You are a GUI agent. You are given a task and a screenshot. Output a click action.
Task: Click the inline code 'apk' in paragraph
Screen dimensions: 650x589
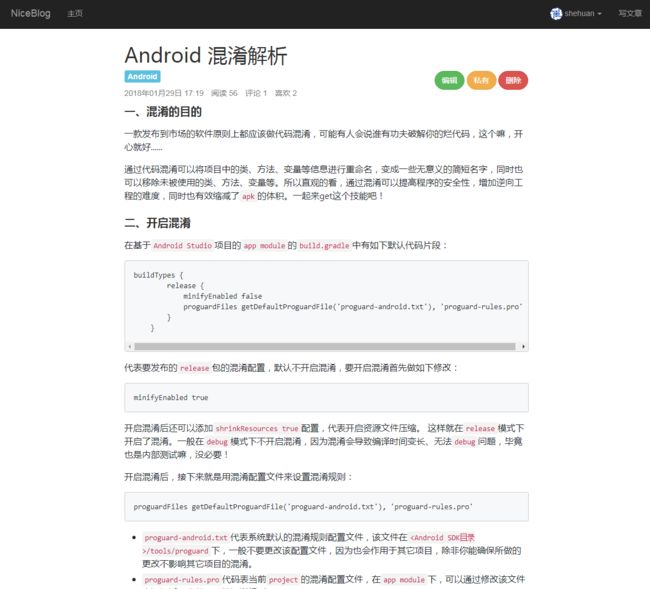click(x=248, y=196)
